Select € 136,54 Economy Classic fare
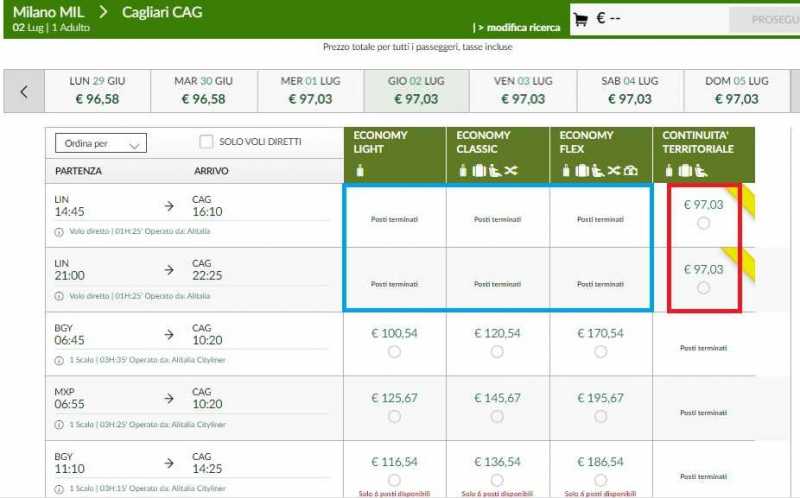800x498 pixels. [x=497, y=480]
